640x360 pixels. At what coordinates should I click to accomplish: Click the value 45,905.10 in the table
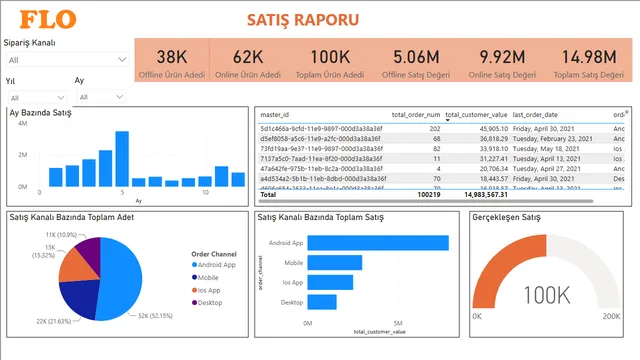494,129
